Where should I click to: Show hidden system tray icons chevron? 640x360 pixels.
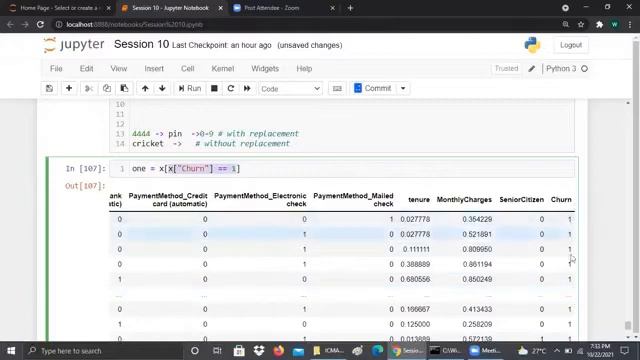click(557, 351)
